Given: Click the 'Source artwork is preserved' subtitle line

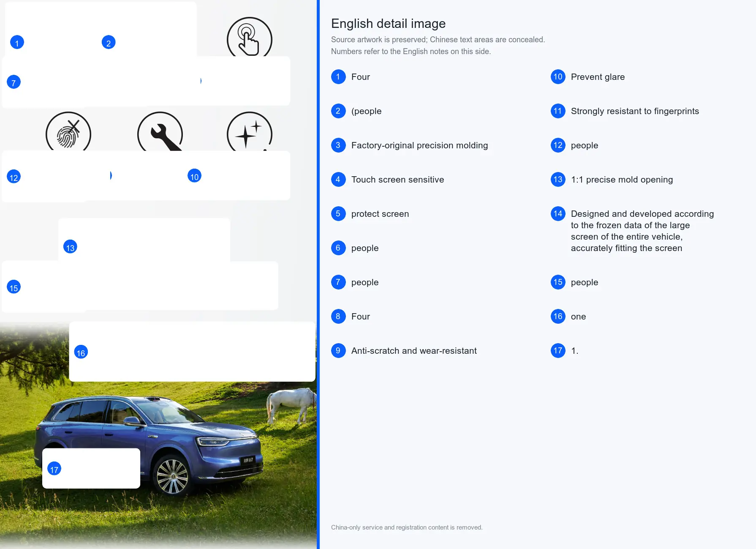Looking at the screenshot, I should click(x=438, y=40).
